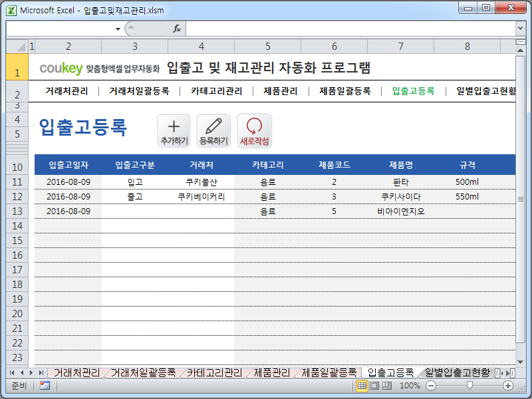Open 거래처일괄등록 navigation menu link
Image resolution: width=532 pixels, height=399 pixels.
pyautogui.click(x=139, y=91)
